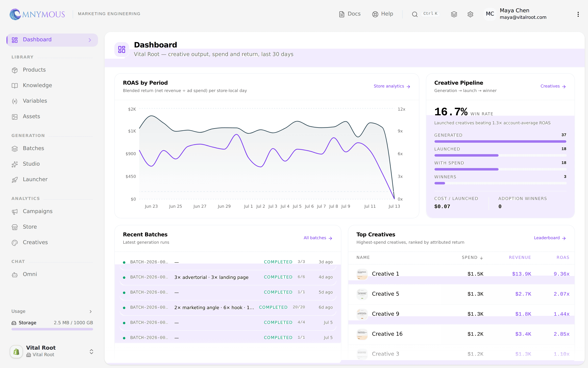Screen dimensions: 588x368
Task: Follow the Creatives link in Creative Pipeline
Action: 553,86
